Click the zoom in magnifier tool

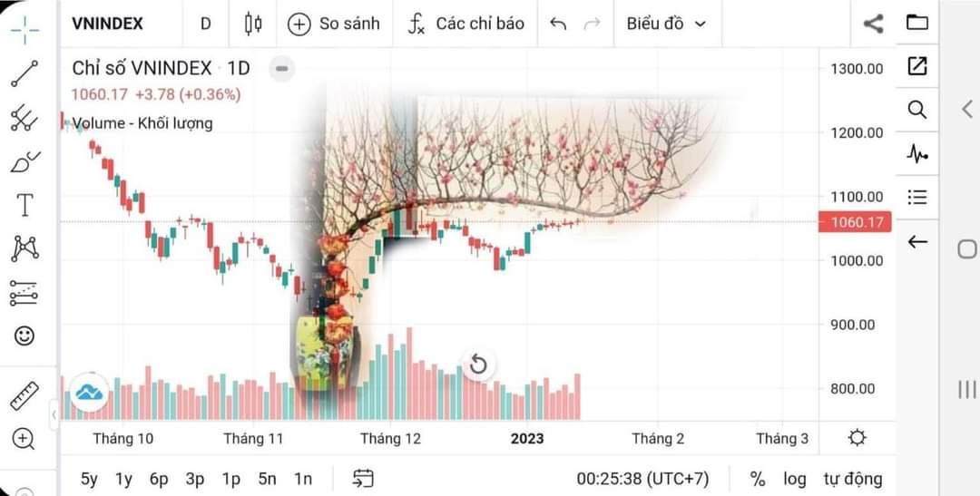(x=24, y=439)
